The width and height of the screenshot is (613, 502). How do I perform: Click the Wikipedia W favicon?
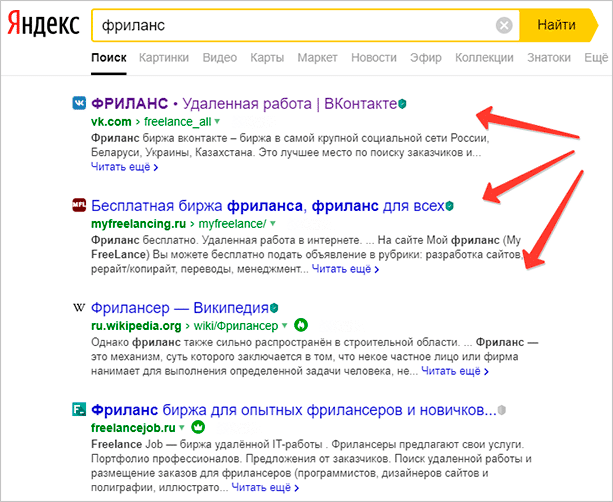pos(79,307)
